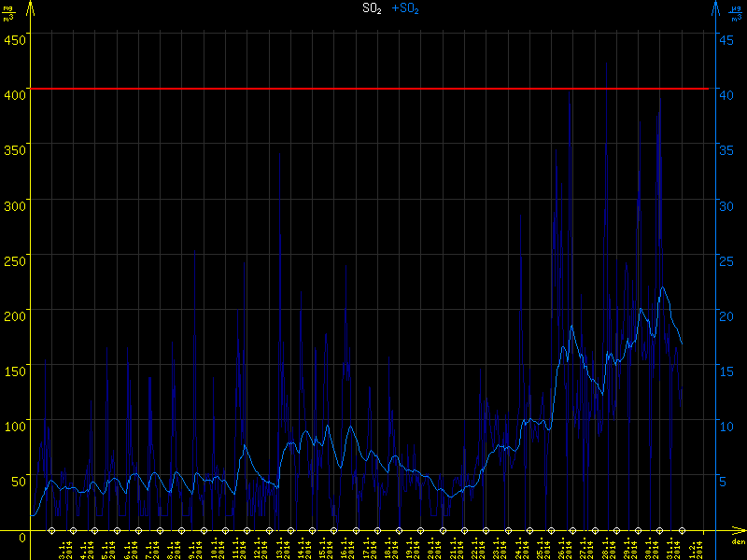Select the 31.1.2014 date label
This screenshot has width=747, height=560.
pos(671,549)
